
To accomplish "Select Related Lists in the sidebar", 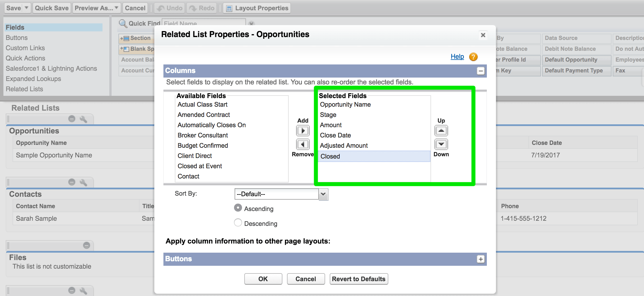I will tap(24, 89).
